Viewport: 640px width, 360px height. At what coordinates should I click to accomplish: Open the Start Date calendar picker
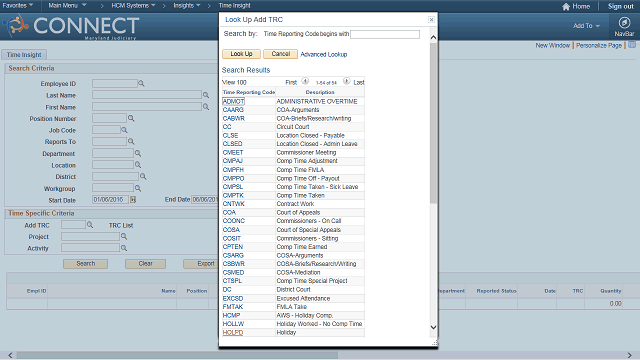click(133, 200)
